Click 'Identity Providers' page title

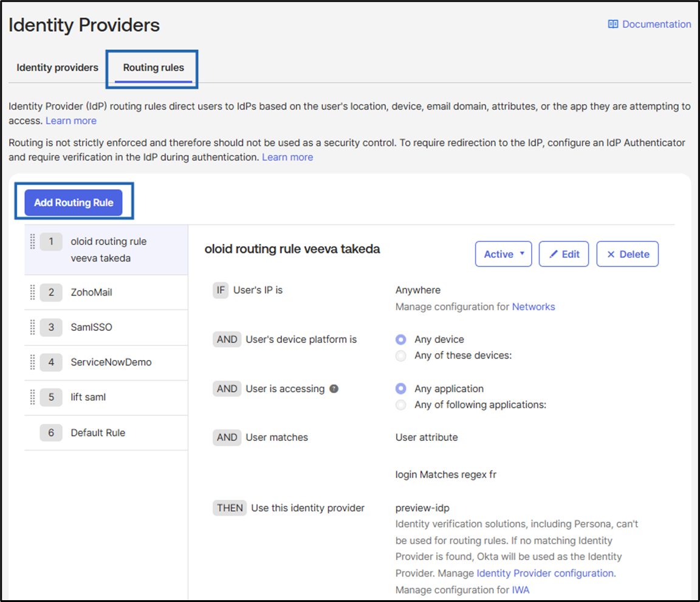tap(84, 25)
